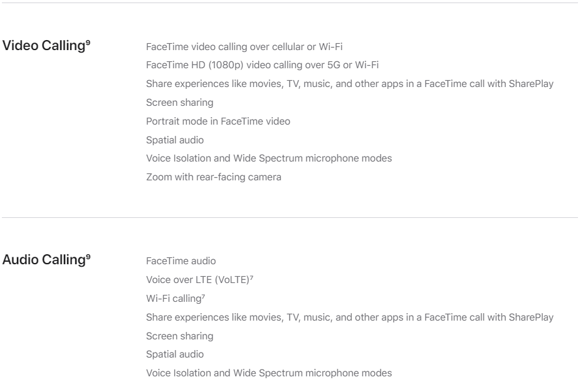
Task: Click the Video Calling section heading
Action: 44,46
